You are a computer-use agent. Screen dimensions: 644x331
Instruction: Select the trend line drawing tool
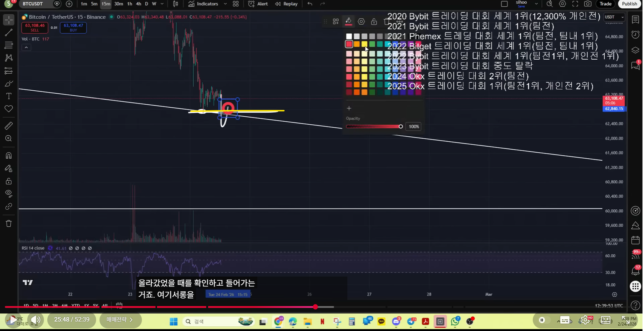tap(9, 33)
